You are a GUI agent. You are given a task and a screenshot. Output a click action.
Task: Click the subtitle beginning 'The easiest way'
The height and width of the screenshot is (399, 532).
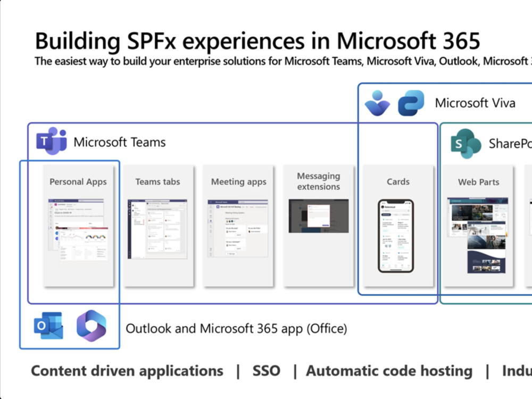[283, 61]
